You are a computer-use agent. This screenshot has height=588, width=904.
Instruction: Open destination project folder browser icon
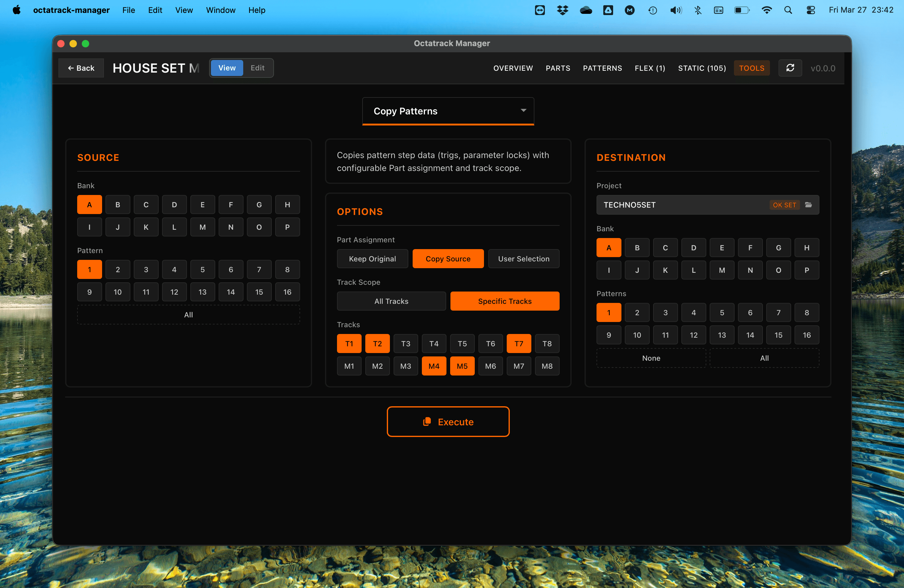pos(808,205)
